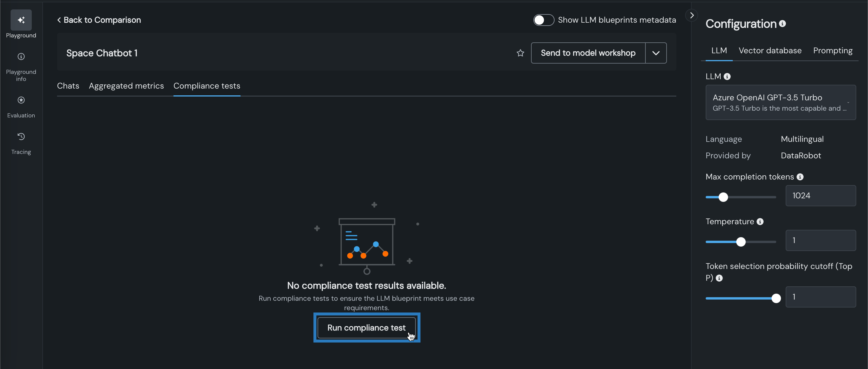Viewport: 868px width, 369px height.
Task: Open Playground info in sidebar
Action: coord(21,57)
